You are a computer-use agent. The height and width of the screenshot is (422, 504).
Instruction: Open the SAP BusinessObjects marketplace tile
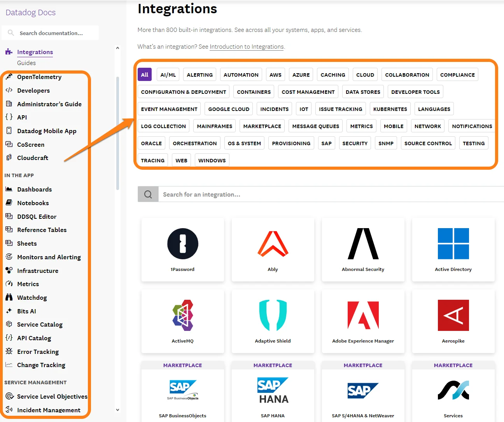pyautogui.click(x=183, y=391)
